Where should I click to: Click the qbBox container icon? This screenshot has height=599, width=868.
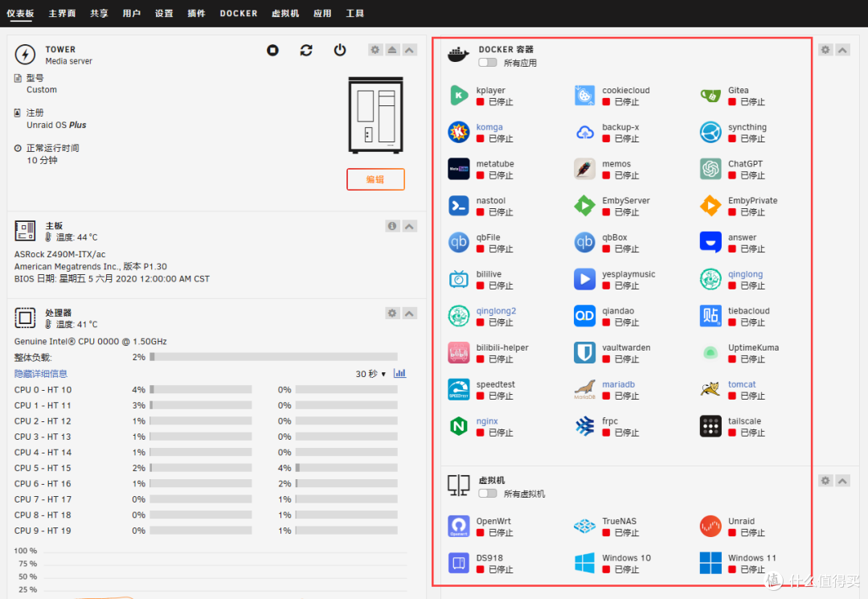click(584, 243)
